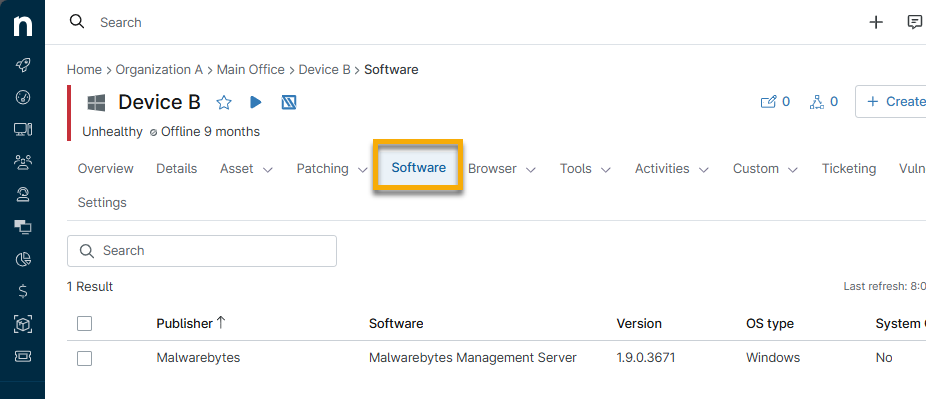Open the users group sidebar icon
The height and width of the screenshot is (399, 926).
coord(22,162)
